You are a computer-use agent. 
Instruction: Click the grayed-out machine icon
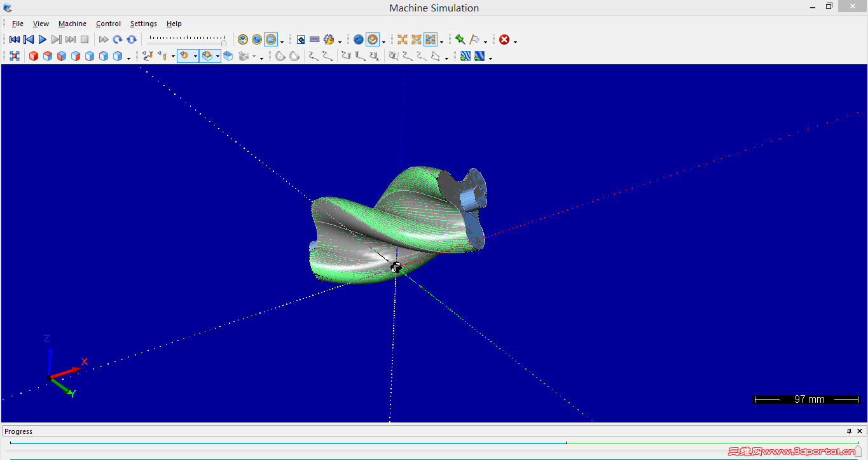[243, 56]
